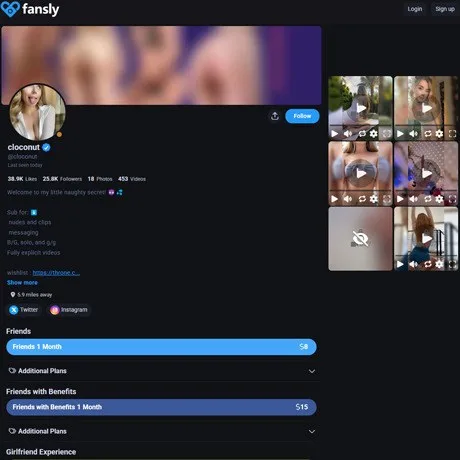Follow the cloconut profile
The image size is (460, 460).
pos(302,116)
